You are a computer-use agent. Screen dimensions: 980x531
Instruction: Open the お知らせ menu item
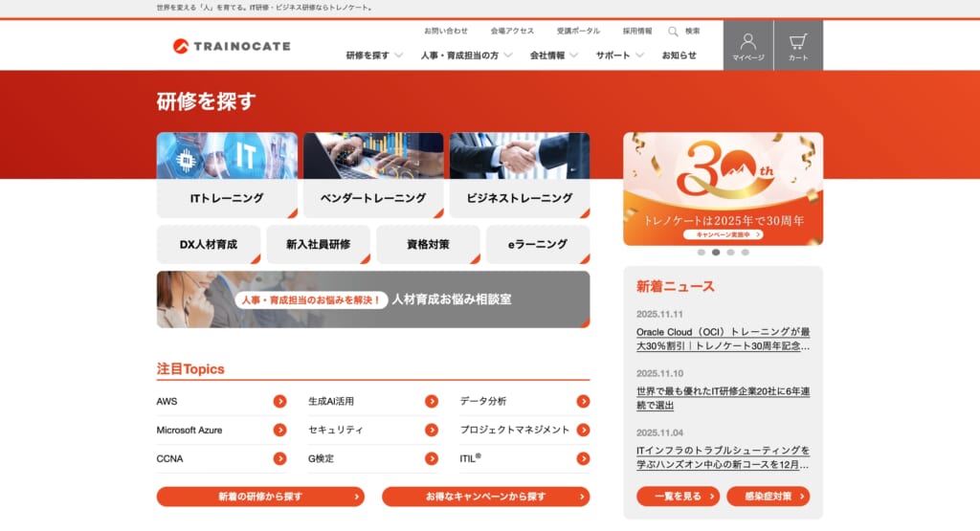[679, 55]
